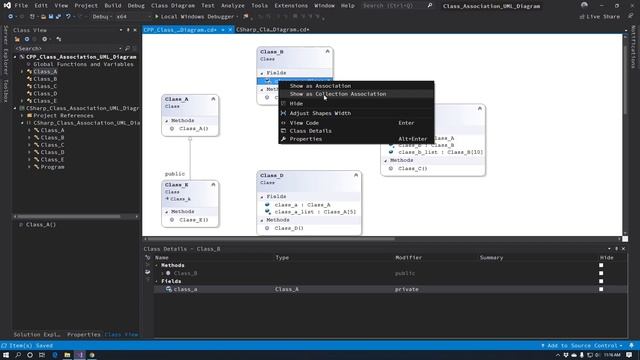This screenshot has width=640, height=360.
Task: Click New Folder icon in Class View
Action: pos(17,39)
